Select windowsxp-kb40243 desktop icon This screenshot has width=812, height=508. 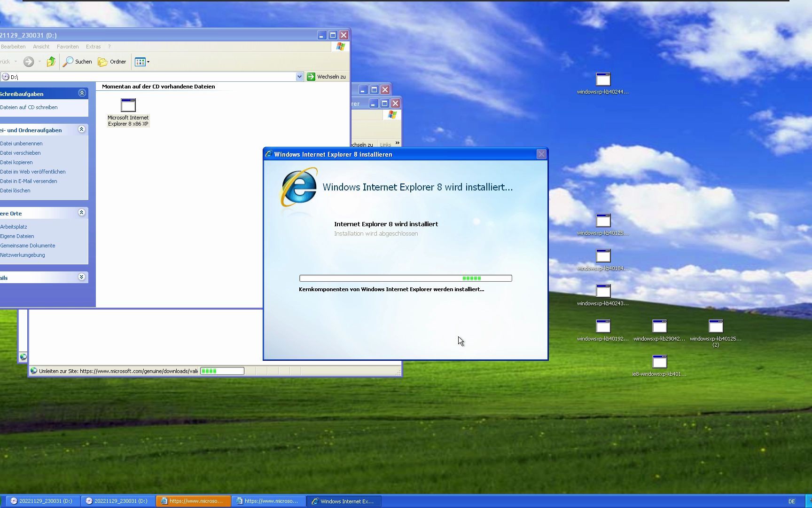(603, 295)
